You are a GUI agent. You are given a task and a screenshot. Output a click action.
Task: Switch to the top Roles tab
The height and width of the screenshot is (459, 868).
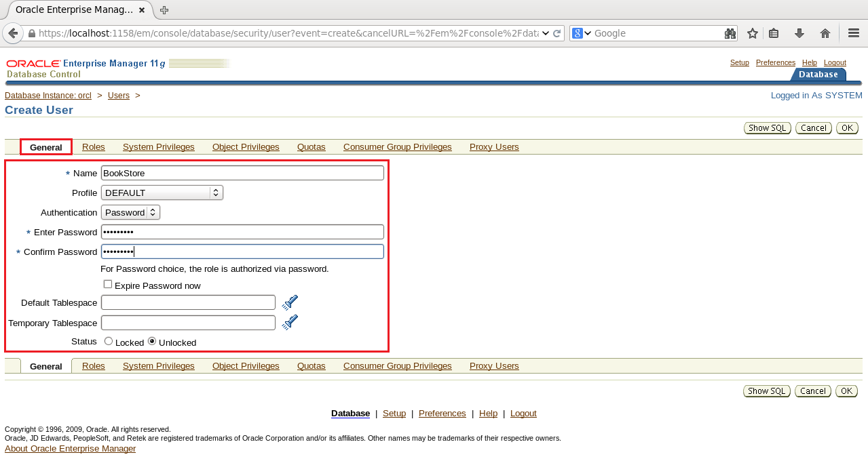point(94,147)
